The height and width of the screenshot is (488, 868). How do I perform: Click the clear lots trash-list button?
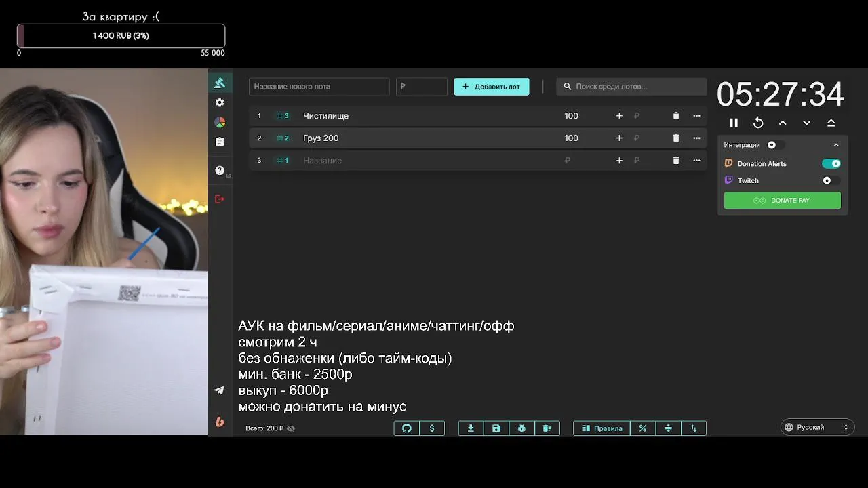tap(547, 428)
